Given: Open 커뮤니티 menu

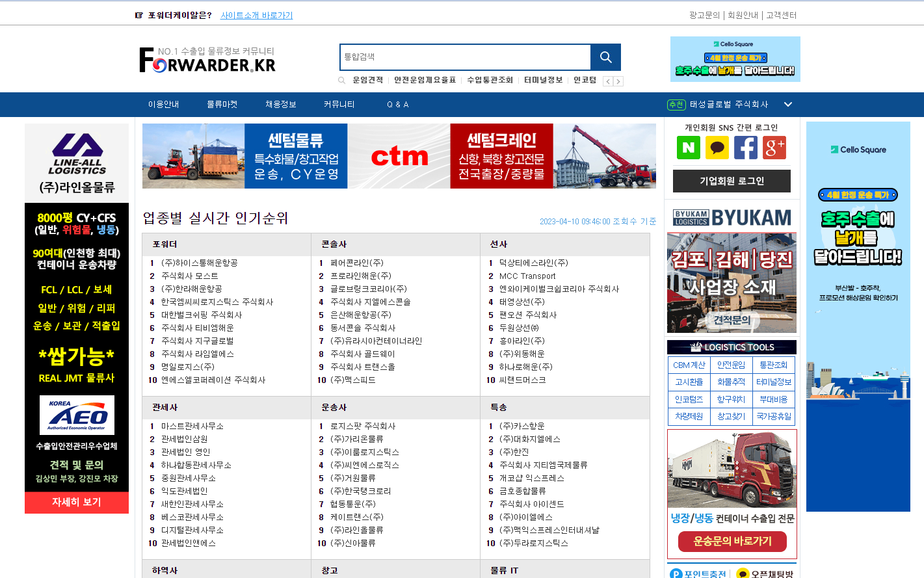Looking at the screenshot, I should tap(339, 104).
